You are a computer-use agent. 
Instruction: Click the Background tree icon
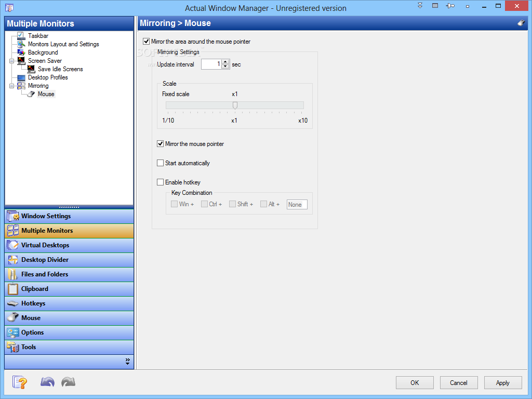[21, 52]
